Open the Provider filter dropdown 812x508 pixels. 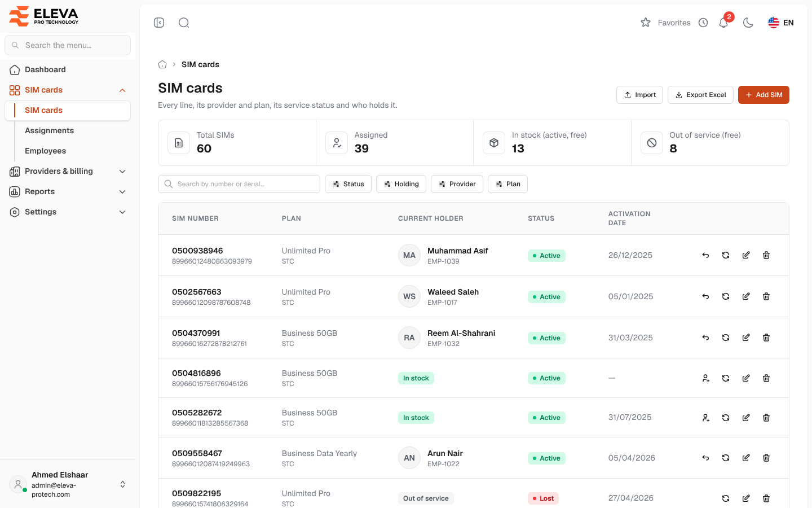pyautogui.click(x=457, y=184)
